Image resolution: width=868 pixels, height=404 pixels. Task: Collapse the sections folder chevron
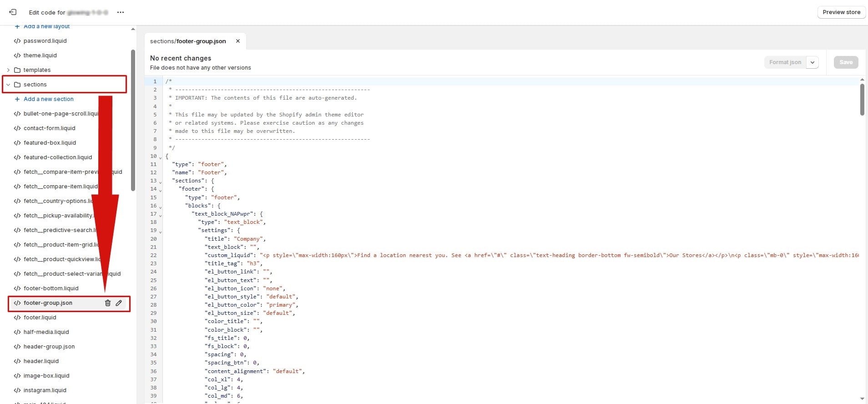pos(8,85)
